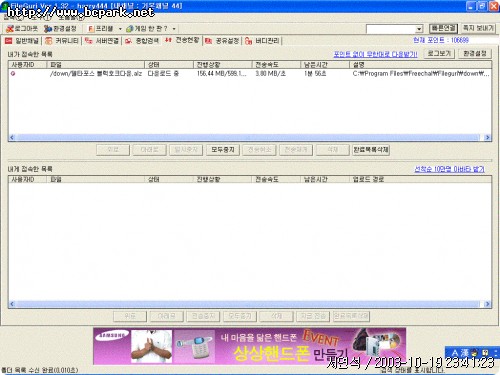Screen dimensions: 500x375
Task: Click the 모두중지 stop all button
Action: click(x=223, y=150)
